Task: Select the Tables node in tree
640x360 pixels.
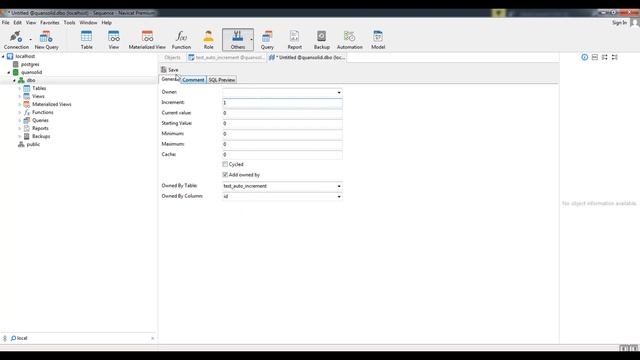Action: 39,88
